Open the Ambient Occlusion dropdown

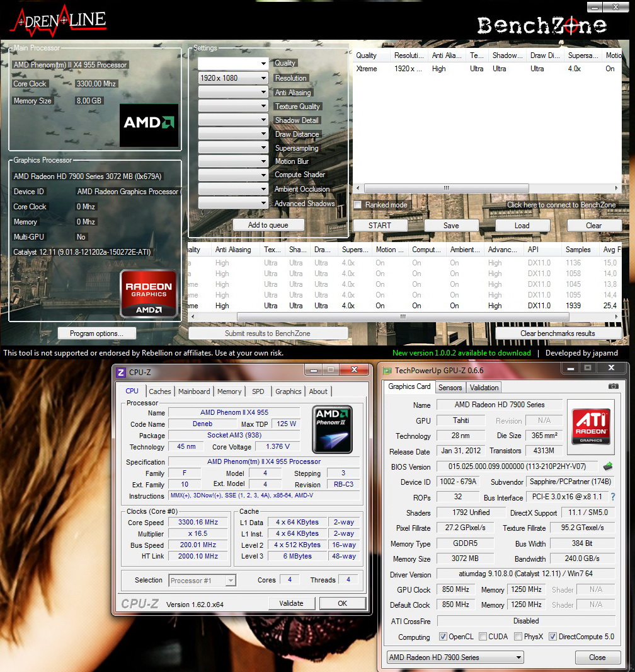(x=233, y=189)
